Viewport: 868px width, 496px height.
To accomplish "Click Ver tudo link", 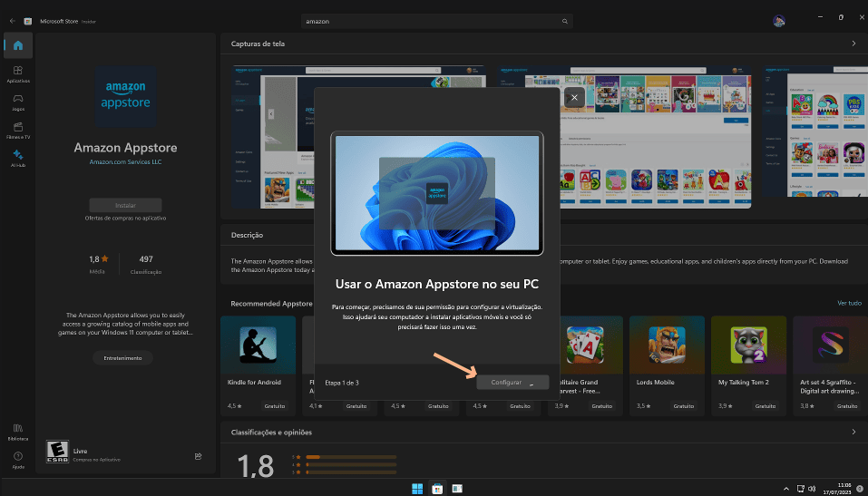I will [x=849, y=304].
